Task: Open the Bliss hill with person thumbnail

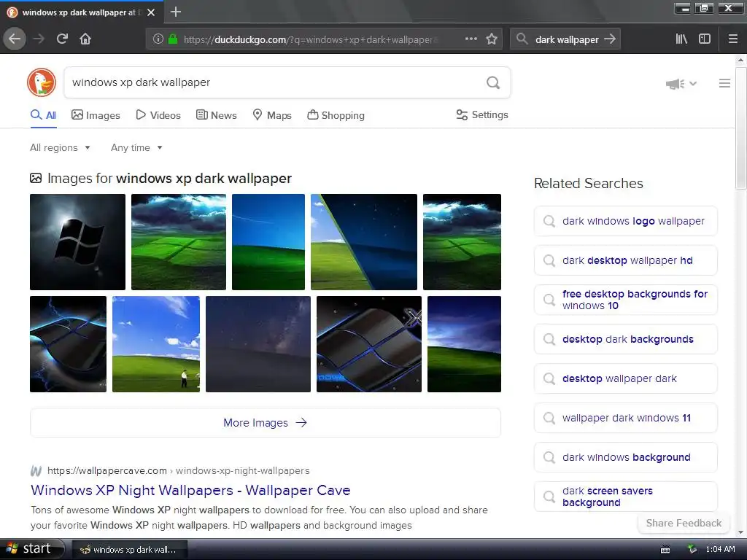Action: (x=156, y=344)
